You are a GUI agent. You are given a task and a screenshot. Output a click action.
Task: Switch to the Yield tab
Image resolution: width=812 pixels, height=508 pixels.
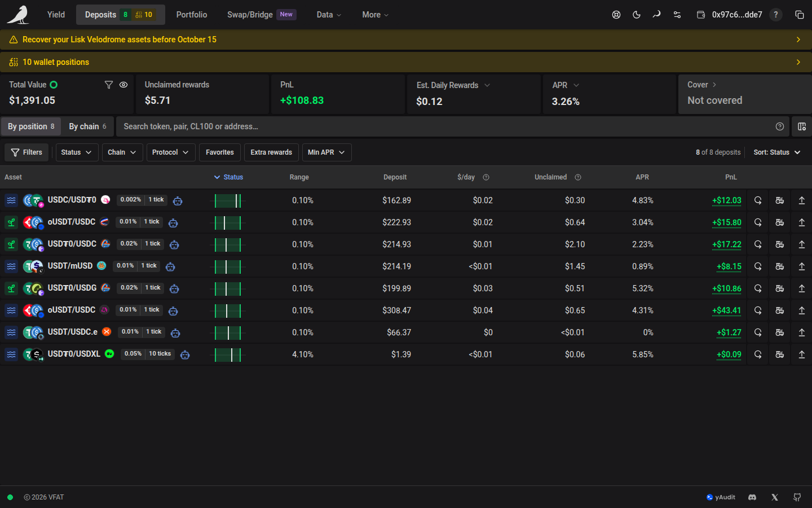click(56, 15)
